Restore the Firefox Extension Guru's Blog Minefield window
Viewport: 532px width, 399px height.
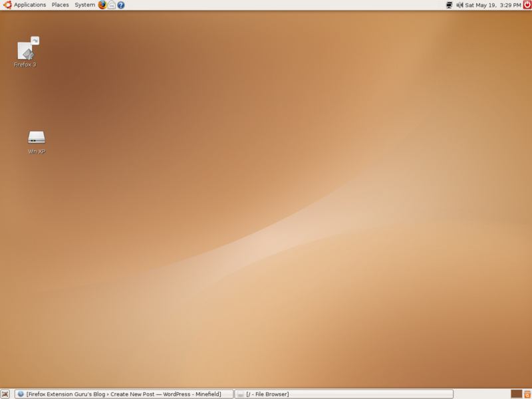point(124,394)
